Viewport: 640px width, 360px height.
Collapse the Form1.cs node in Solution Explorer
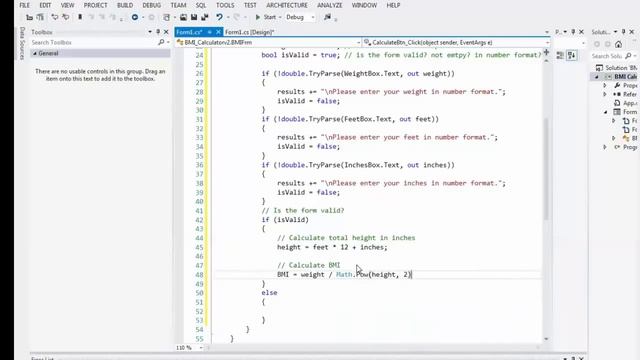pyautogui.click(x=605, y=112)
